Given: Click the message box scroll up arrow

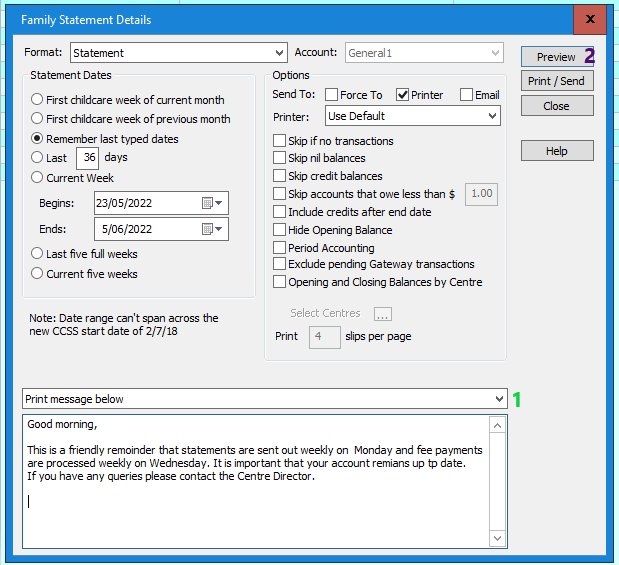Looking at the screenshot, I should 497,426.
